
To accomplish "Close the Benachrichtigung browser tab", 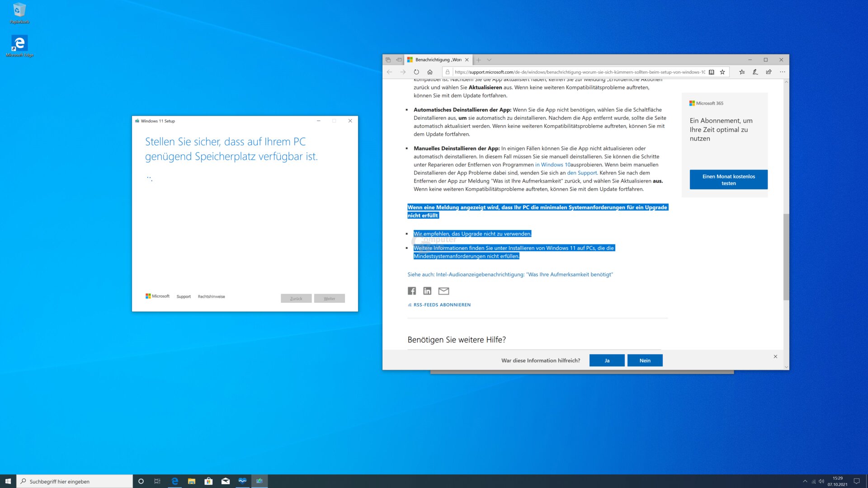I will pos(467,60).
